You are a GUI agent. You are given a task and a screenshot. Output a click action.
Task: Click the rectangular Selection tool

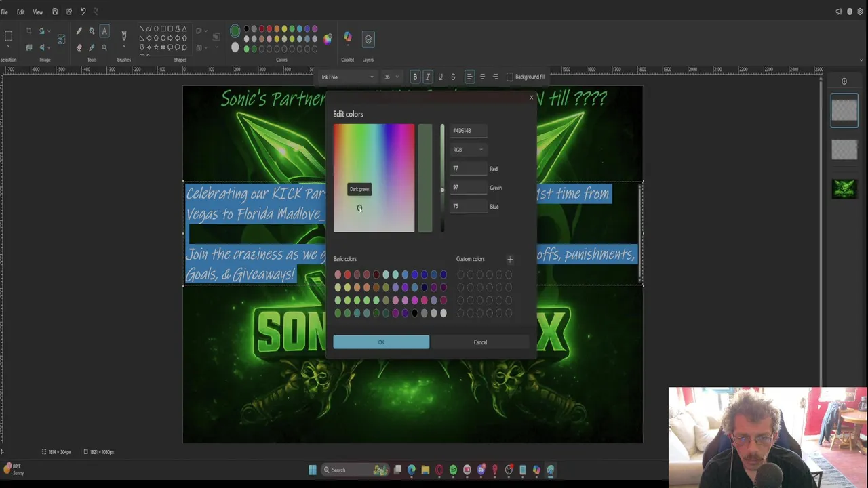pyautogui.click(x=9, y=36)
